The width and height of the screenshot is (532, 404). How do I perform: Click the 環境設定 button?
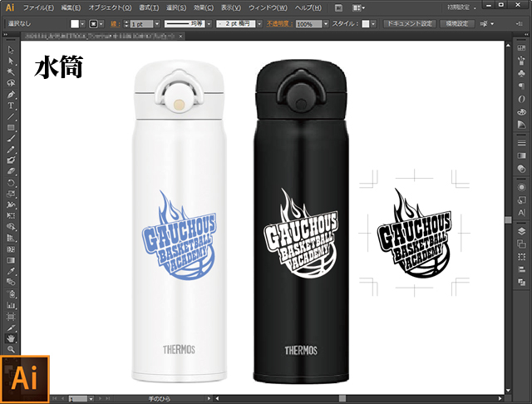pos(457,23)
